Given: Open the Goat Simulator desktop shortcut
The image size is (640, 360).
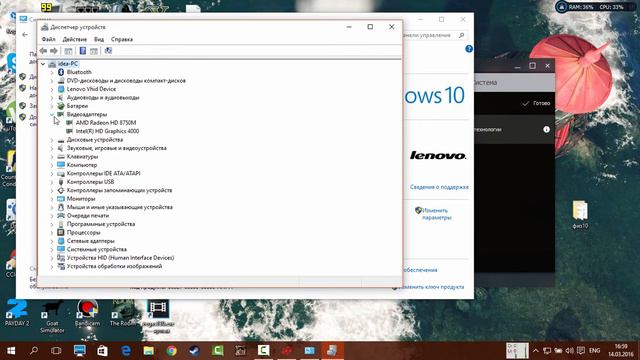Looking at the screenshot, I should coord(52,316).
